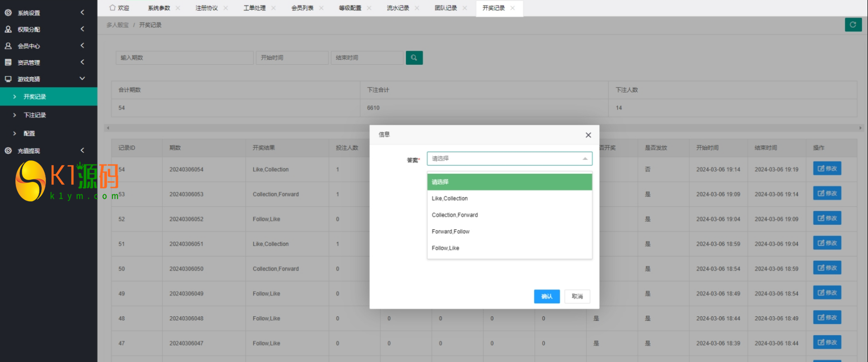Click the 资讯管理 icon in sidebar
Image resolution: width=868 pixels, height=362 pixels.
[8, 62]
